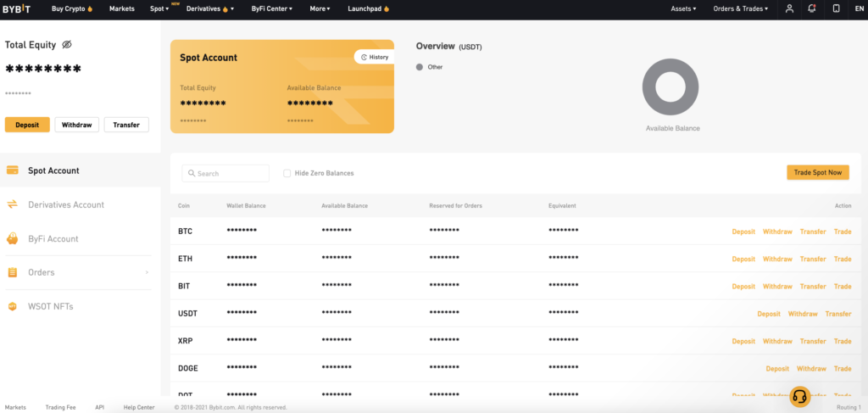Open Spot Account History button
This screenshot has width=868, height=413.
coord(374,57)
